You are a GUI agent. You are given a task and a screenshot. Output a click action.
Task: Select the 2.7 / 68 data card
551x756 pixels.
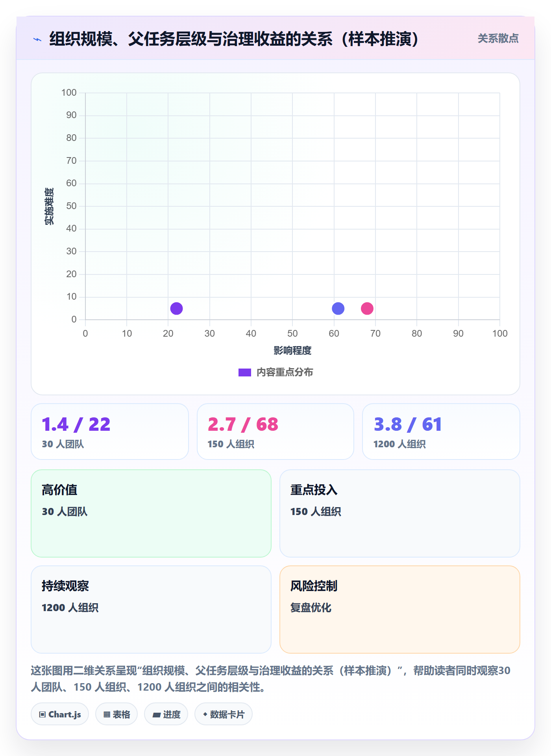pyautogui.click(x=275, y=431)
